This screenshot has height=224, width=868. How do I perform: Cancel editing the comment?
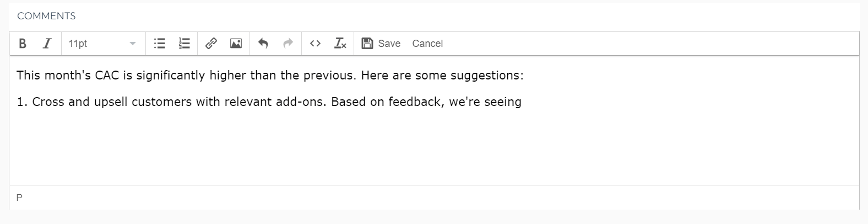point(427,44)
